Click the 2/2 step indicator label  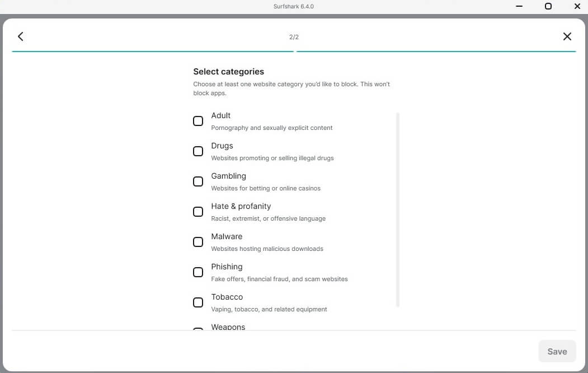click(294, 37)
